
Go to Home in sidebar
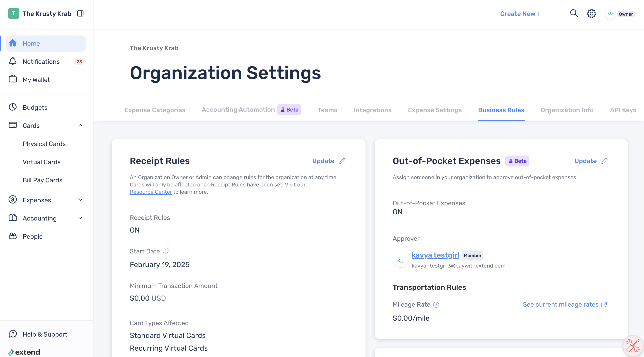[x=46, y=43]
